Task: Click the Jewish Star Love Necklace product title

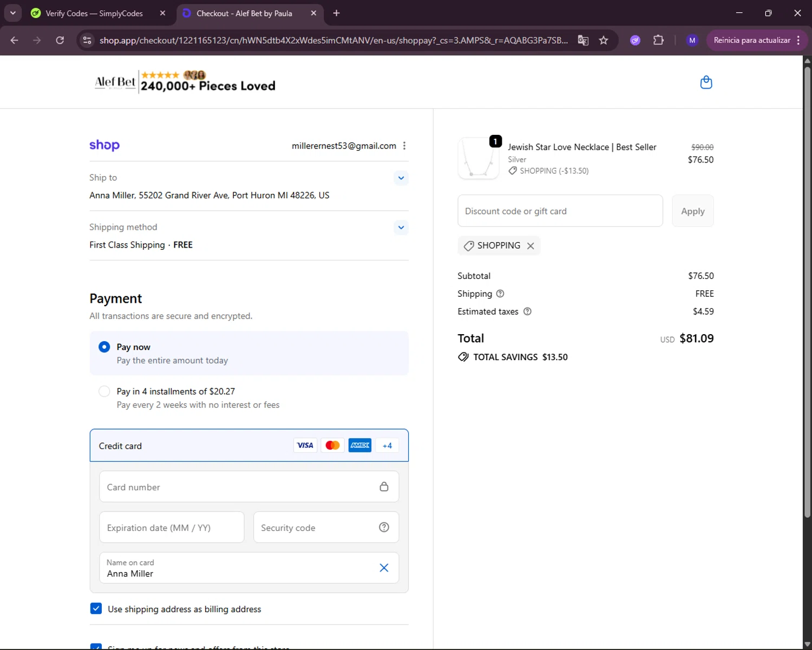Action: (582, 147)
